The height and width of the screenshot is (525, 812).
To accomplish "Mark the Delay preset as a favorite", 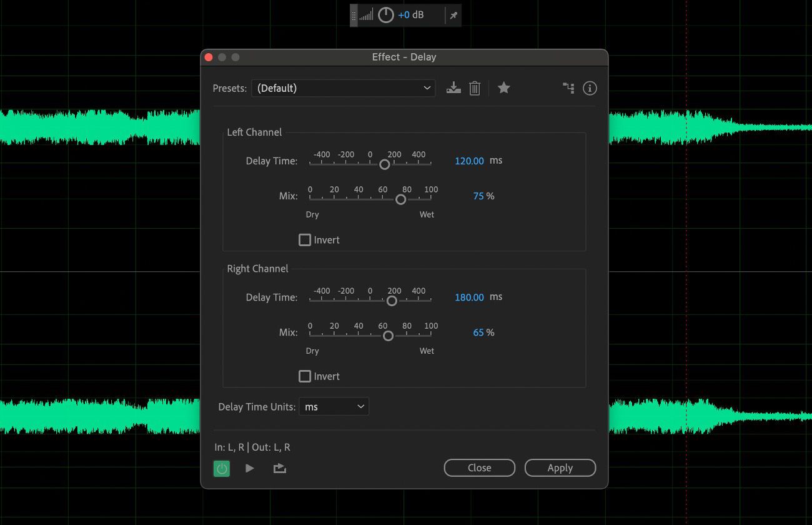I will coord(504,88).
